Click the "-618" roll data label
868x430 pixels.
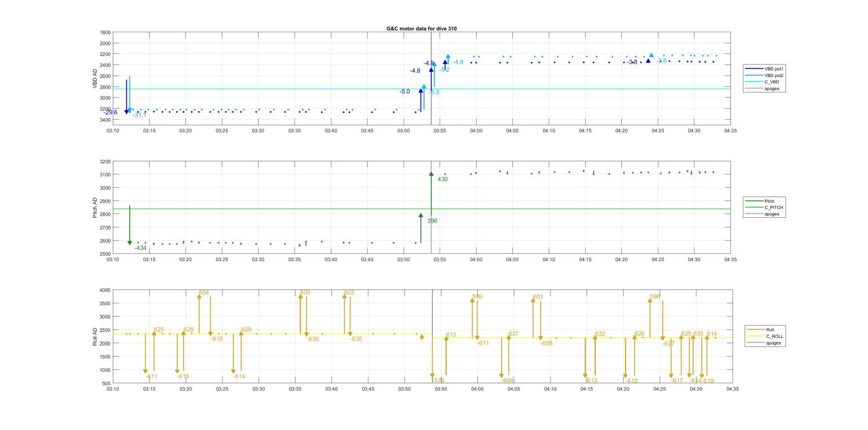pos(216,339)
